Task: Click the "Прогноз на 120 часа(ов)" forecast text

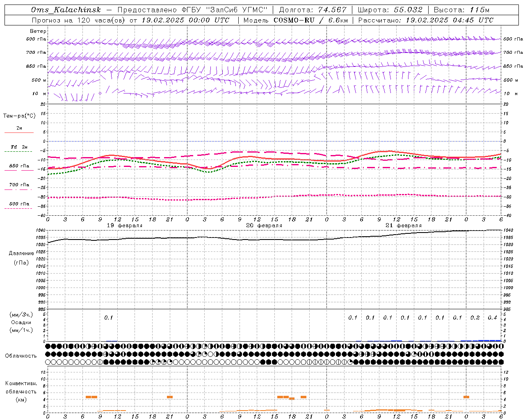Action: pyautogui.click(x=79, y=20)
